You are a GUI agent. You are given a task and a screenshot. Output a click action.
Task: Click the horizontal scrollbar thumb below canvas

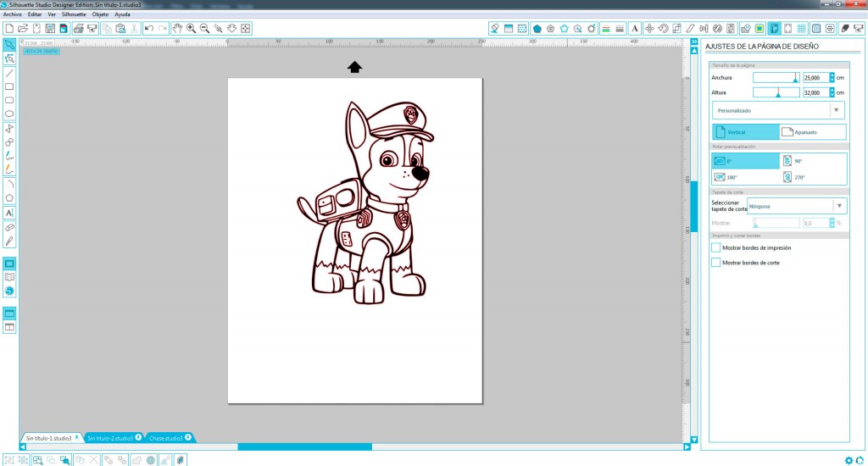click(x=304, y=447)
